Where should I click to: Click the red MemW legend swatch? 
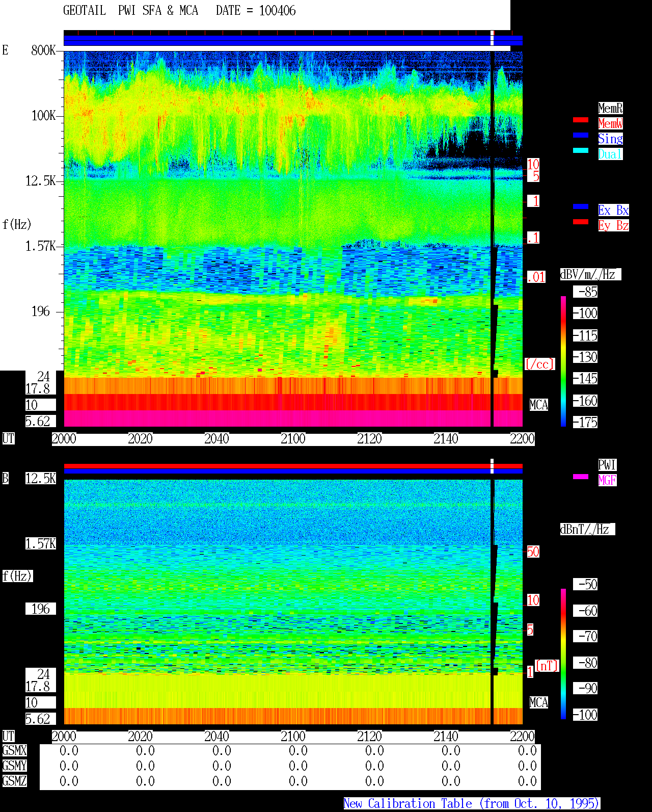click(x=581, y=120)
